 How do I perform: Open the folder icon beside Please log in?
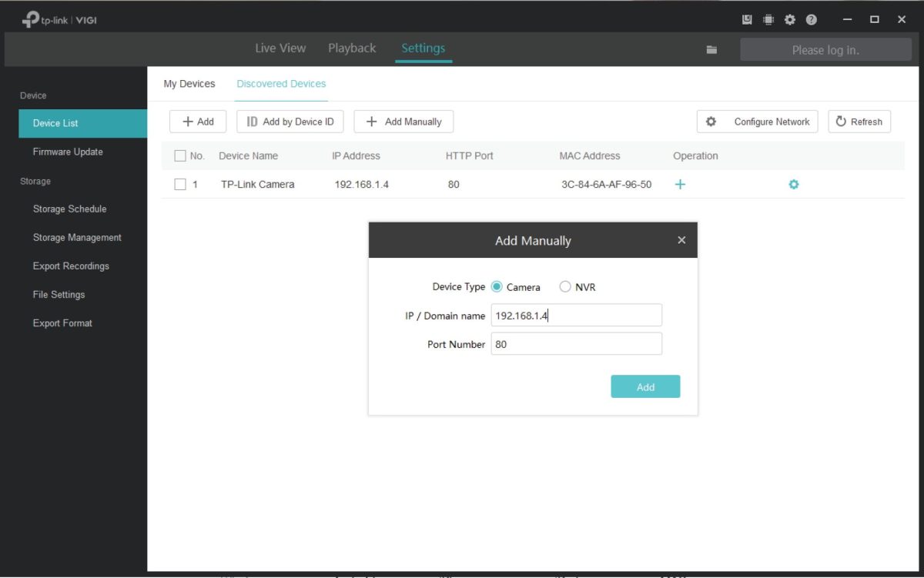711,48
